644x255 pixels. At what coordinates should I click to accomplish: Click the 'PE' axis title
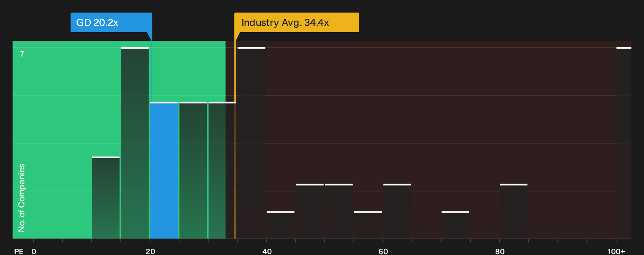(19, 251)
